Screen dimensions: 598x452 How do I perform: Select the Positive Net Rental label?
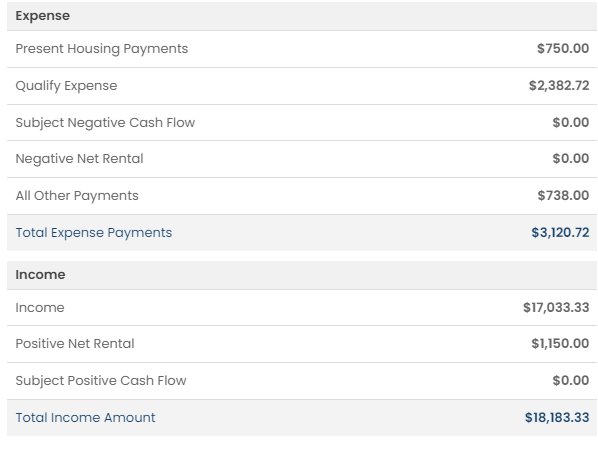(75, 344)
